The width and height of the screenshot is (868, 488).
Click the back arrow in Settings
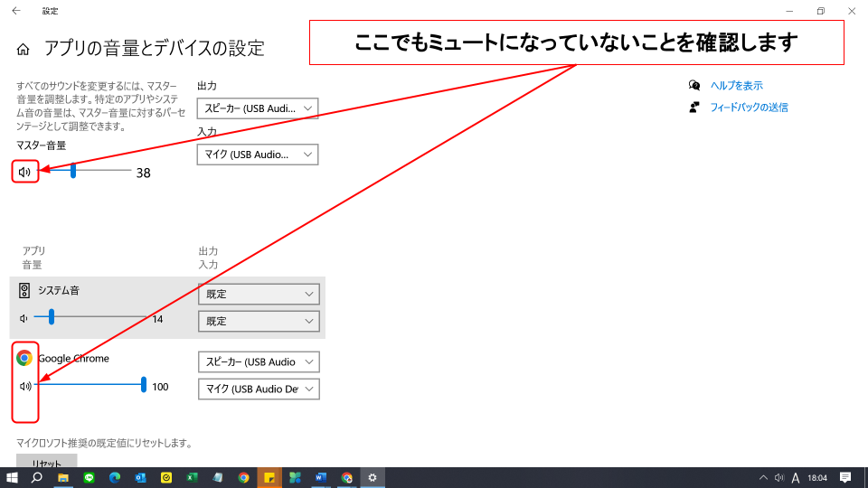[x=16, y=11]
